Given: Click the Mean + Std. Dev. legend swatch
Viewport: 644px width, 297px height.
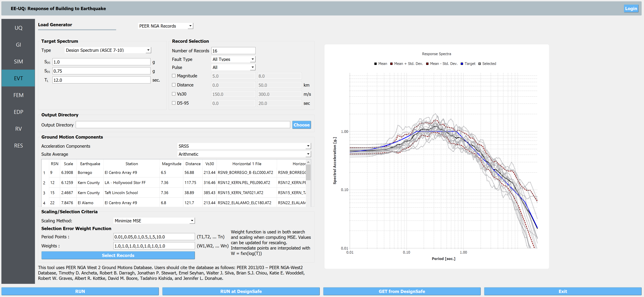Looking at the screenshot, I should (391, 64).
